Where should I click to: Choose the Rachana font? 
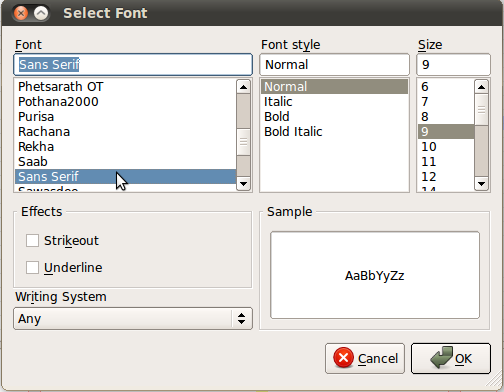[44, 132]
